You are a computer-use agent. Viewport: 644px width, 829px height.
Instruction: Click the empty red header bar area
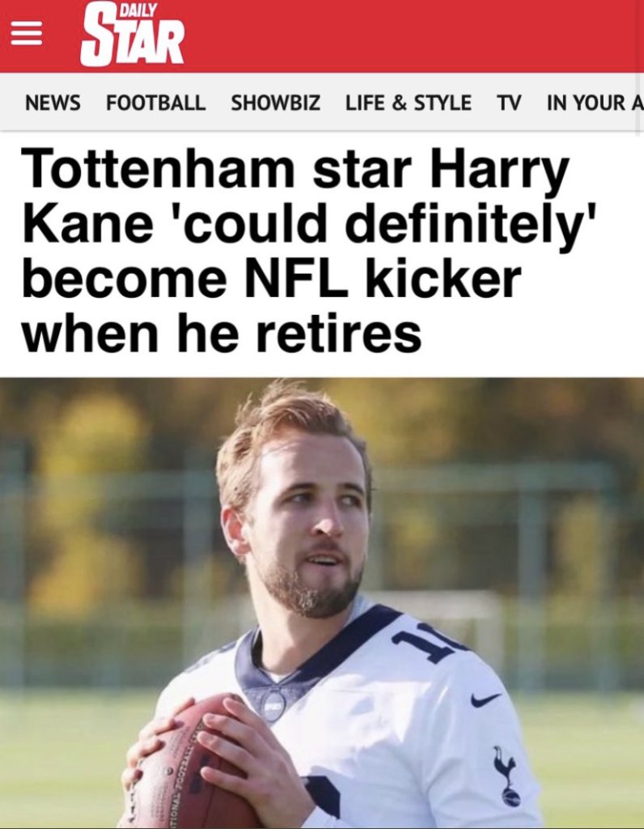412,36
